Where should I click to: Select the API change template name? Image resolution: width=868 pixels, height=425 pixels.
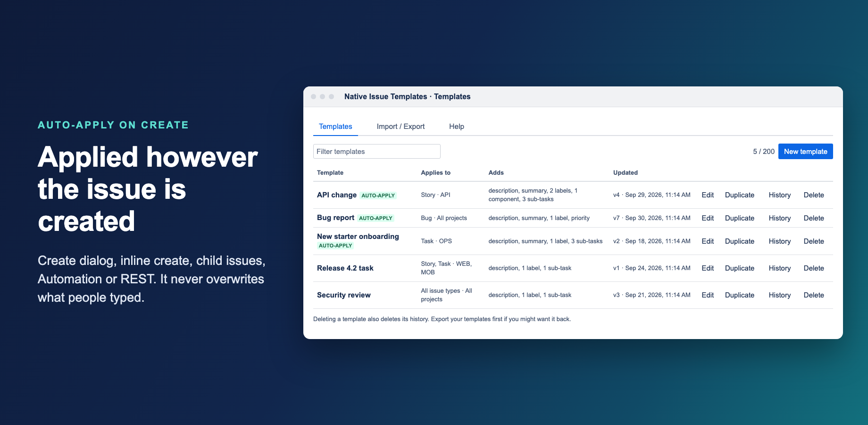click(337, 195)
